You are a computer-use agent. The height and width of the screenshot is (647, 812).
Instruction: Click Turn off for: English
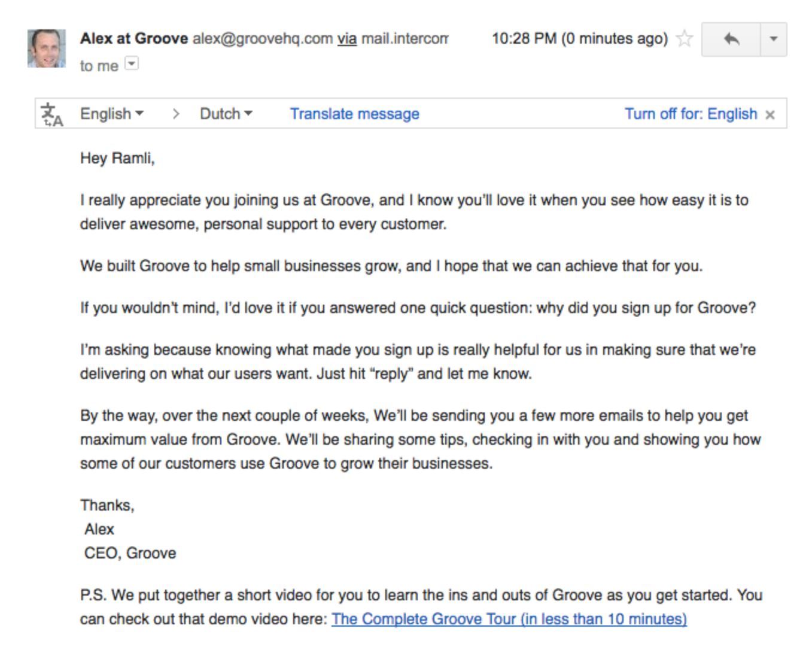(x=691, y=114)
